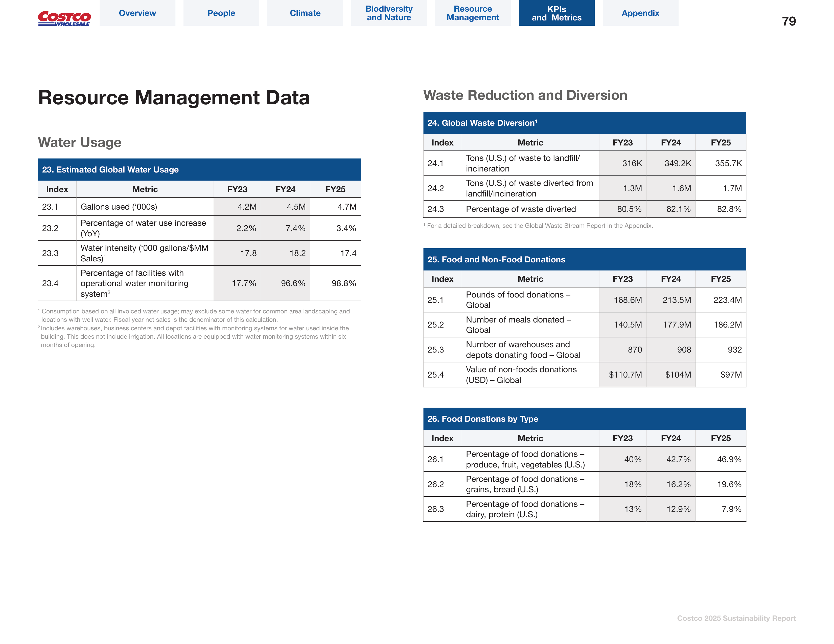834x644 pixels.
Task: Open the People tab
Action: click(221, 13)
